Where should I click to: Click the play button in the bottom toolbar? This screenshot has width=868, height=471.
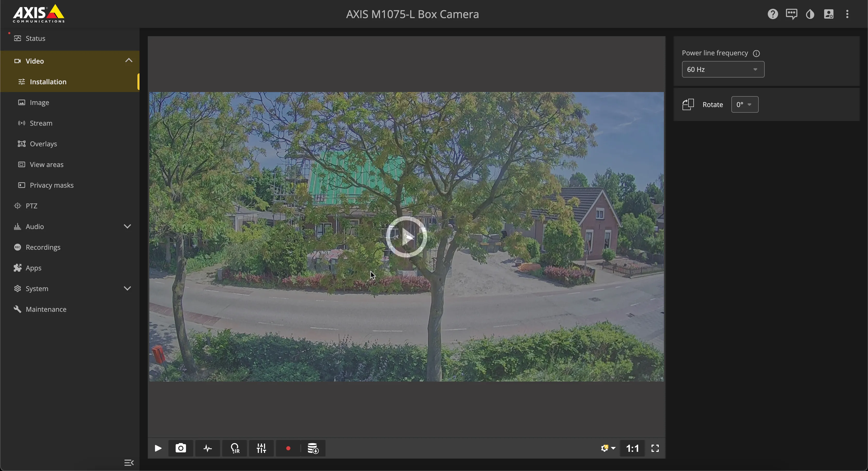[x=158, y=448]
